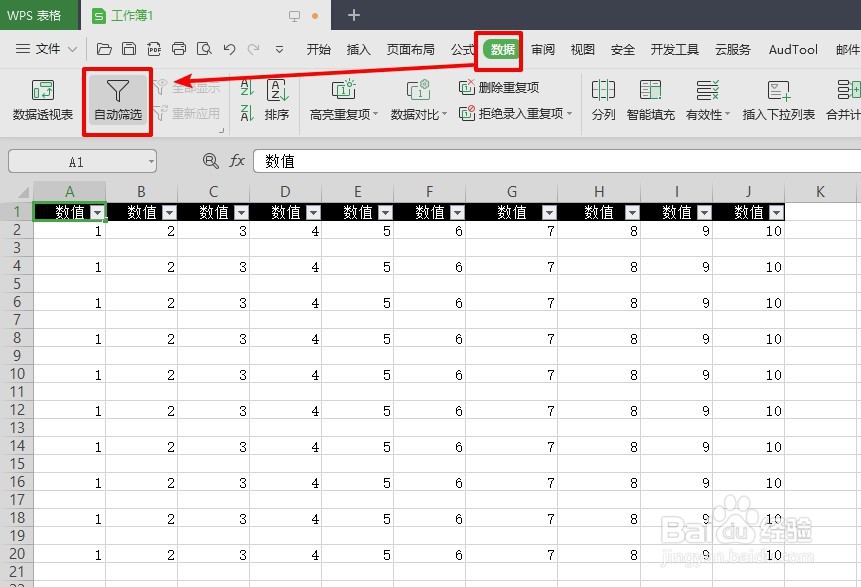Viewport: 861px width, 587px height.
Task: Click the Print Preview icon
Action: 205,47
